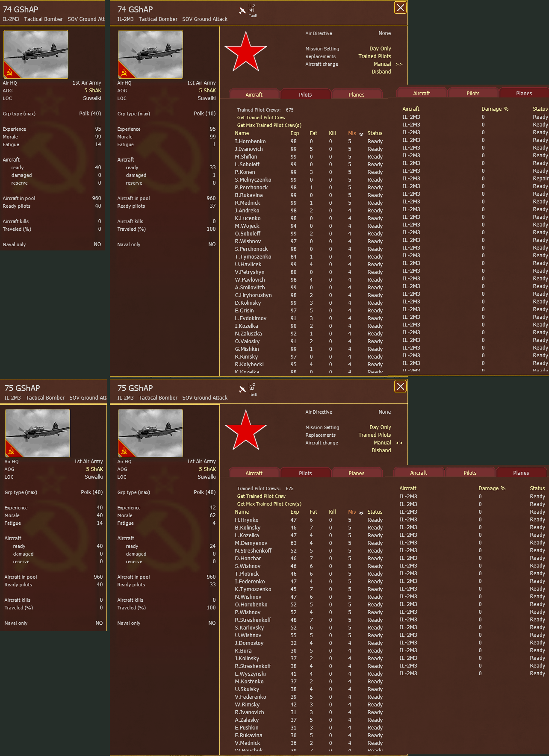Click the aircraft photo inside the 75 GShAP detail window
Viewport: 549px width, 756px height.
point(151,433)
